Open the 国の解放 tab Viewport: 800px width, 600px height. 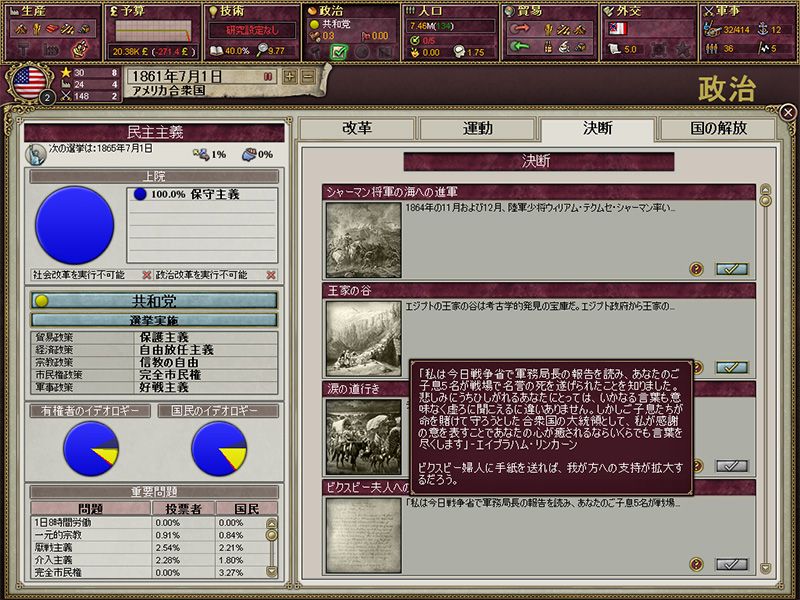point(718,128)
